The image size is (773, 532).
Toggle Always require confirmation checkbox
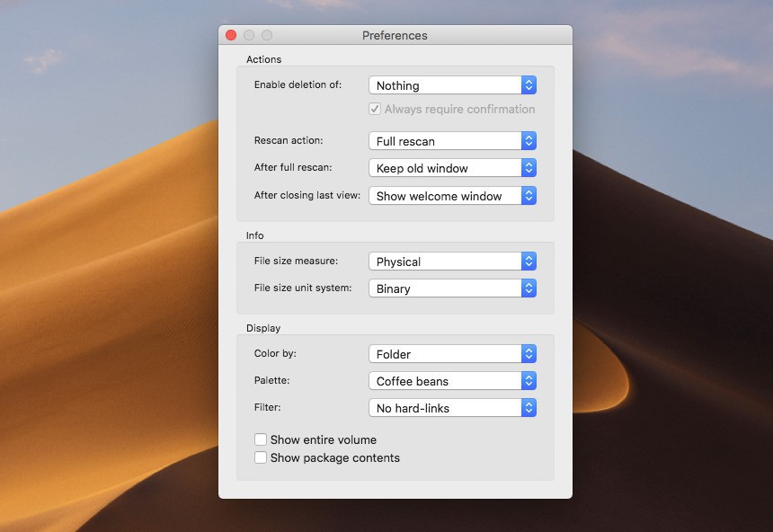(375, 110)
